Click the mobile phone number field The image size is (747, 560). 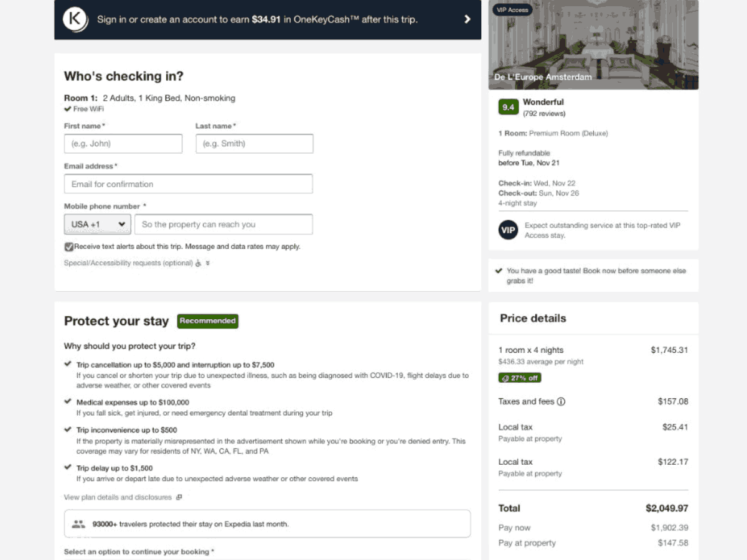click(223, 224)
